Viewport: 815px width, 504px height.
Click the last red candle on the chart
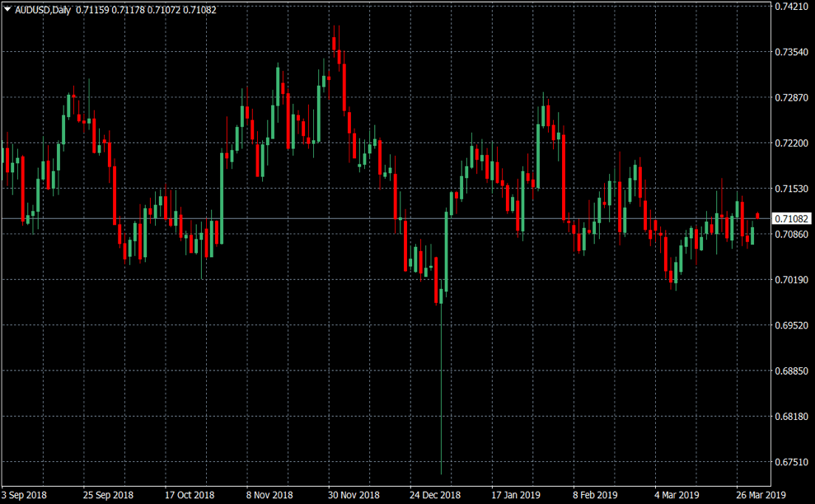click(758, 215)
